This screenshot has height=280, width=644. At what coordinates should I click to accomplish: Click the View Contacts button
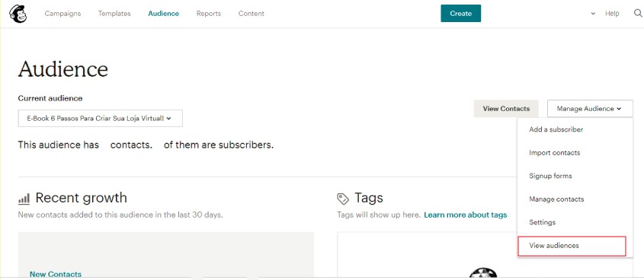click(x=506, y=109)
